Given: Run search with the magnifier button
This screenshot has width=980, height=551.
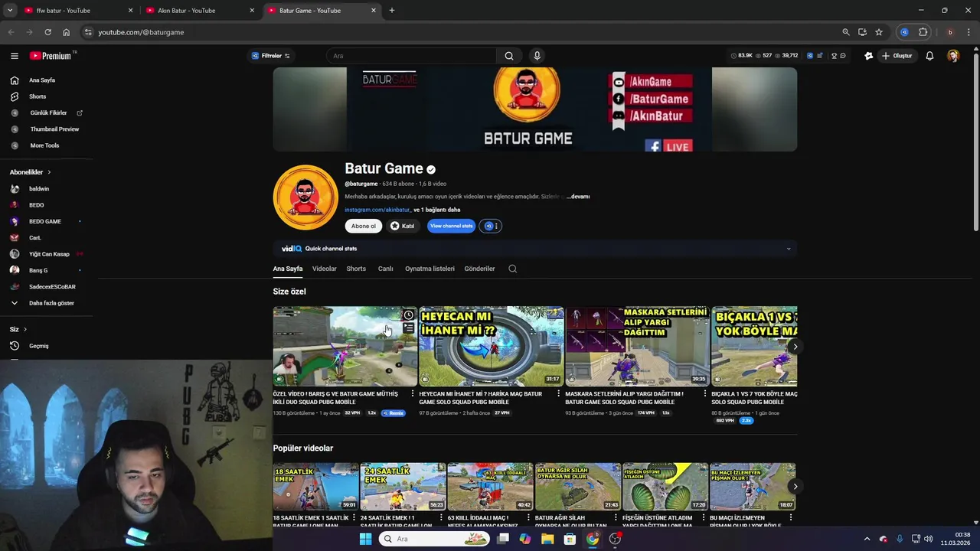Looking at the screenshot, I should (x=509, y=56).
